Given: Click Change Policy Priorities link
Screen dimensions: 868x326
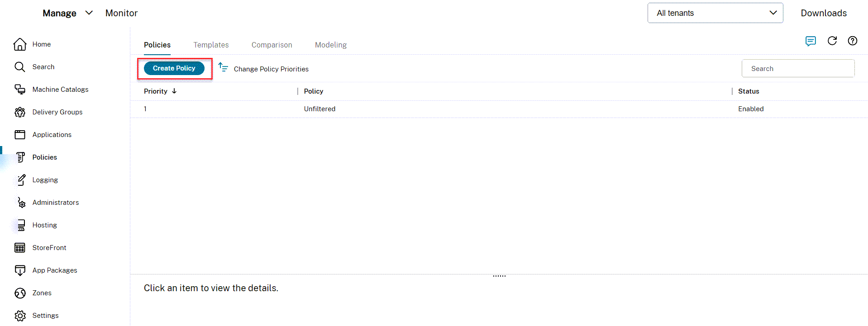Looking at the screenshot, I should 271,69.
